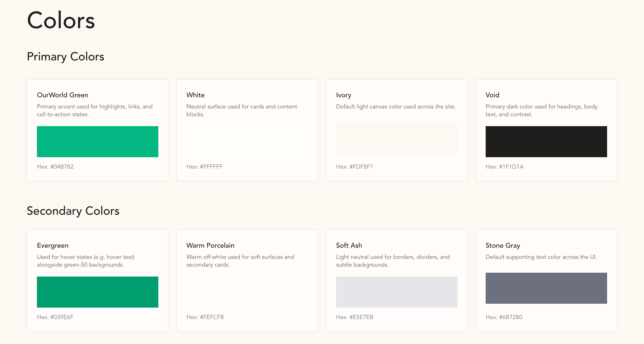
Task: Click the hex value #1F1D1A
Action: [x=505, y=166]
